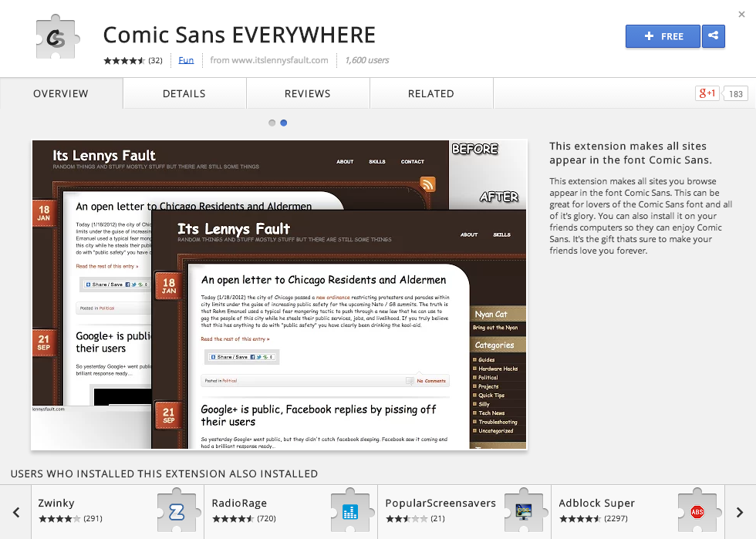Click the before/after screenshot preview image
The image size is (756, 539).
pos(279,295)
